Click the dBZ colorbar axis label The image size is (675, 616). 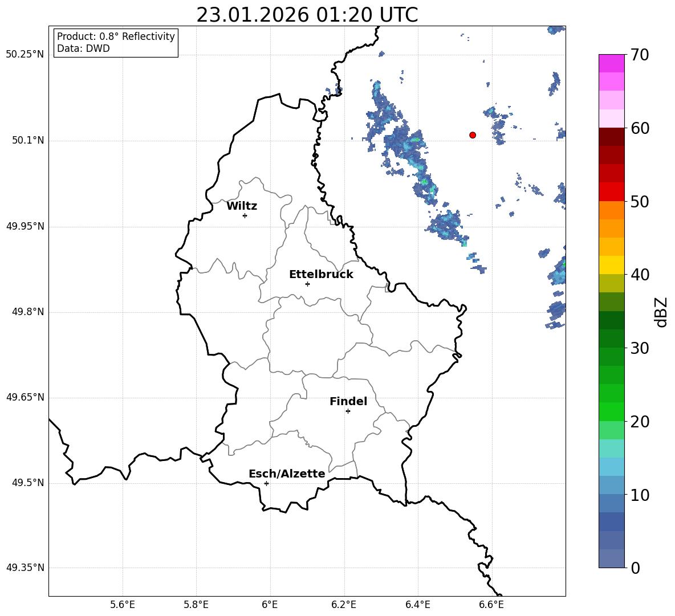[x=661, y=312]
